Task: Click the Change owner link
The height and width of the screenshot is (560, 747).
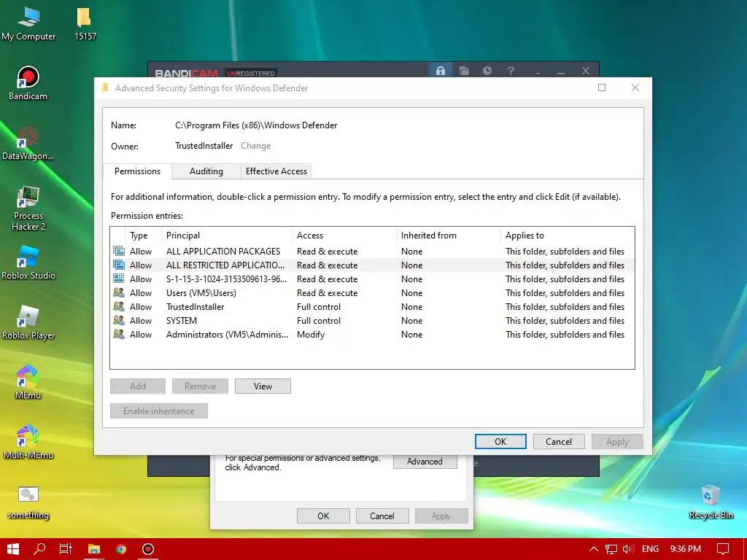Action: (x=256, y=146)
